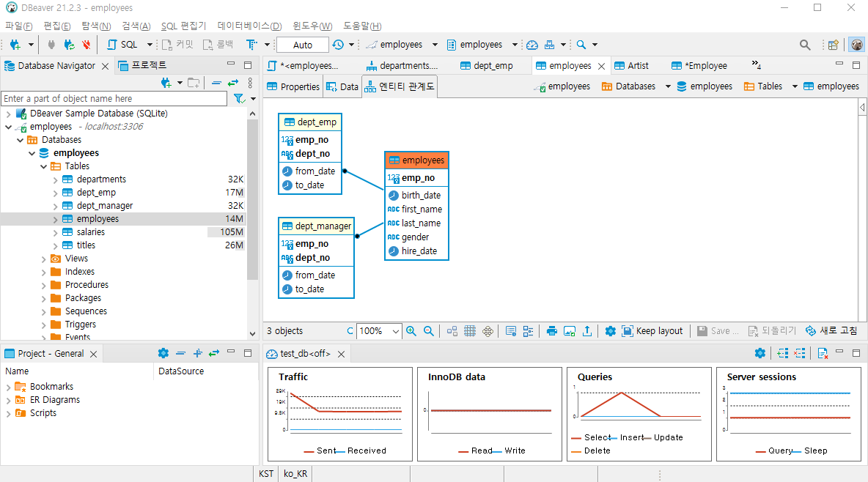Screen dimensions: 868x482
Task: Open the dashboard gauge icon in main toolbar
Action: point(532,45)
